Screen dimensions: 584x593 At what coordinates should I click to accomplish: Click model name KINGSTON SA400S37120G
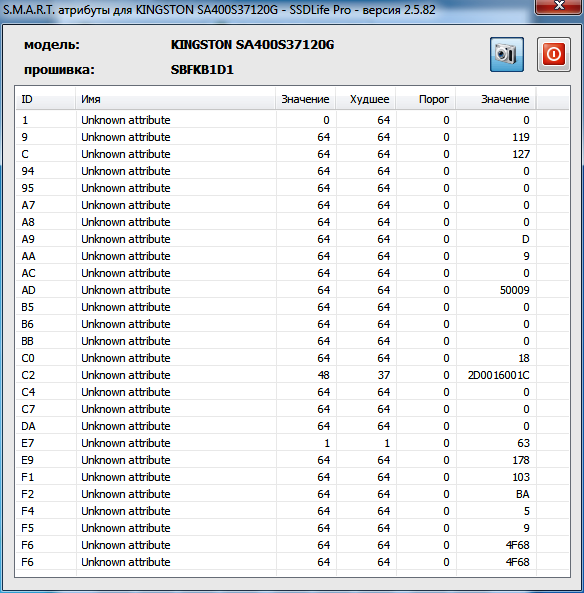pos(252,45)
